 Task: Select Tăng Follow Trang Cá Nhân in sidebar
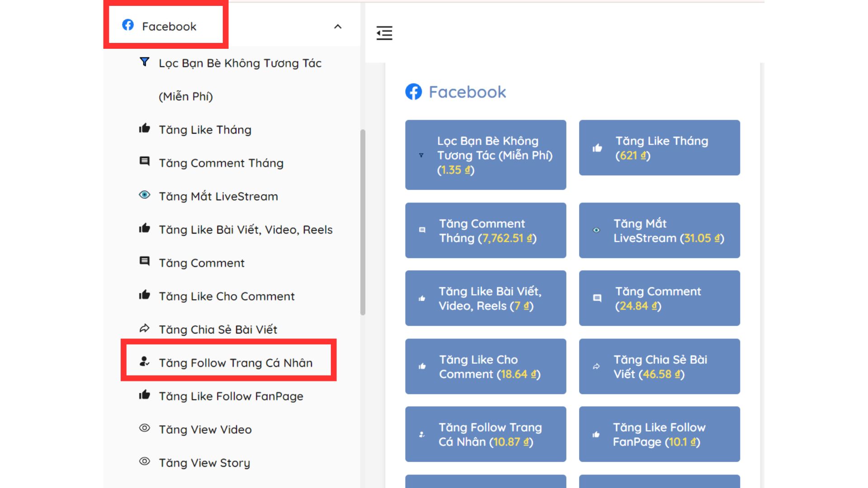click(x=236, y=363)
